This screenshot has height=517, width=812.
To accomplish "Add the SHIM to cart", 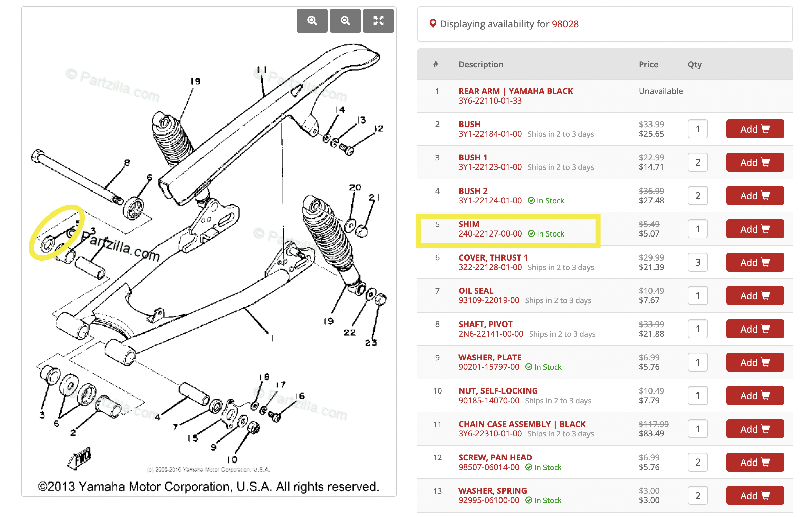I will [755, 229].
